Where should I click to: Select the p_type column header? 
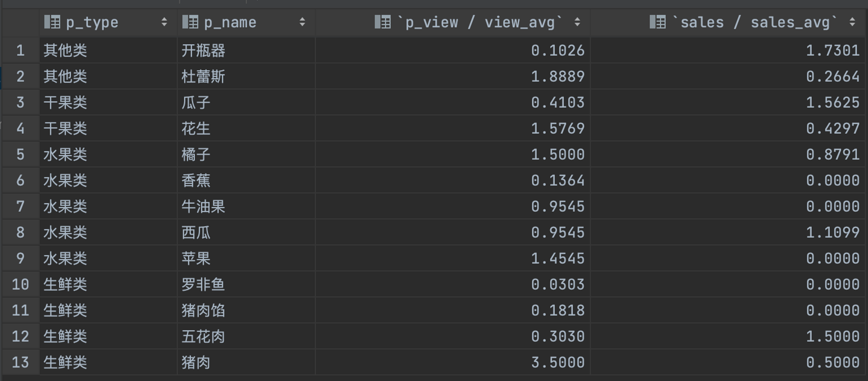(108, 23)
